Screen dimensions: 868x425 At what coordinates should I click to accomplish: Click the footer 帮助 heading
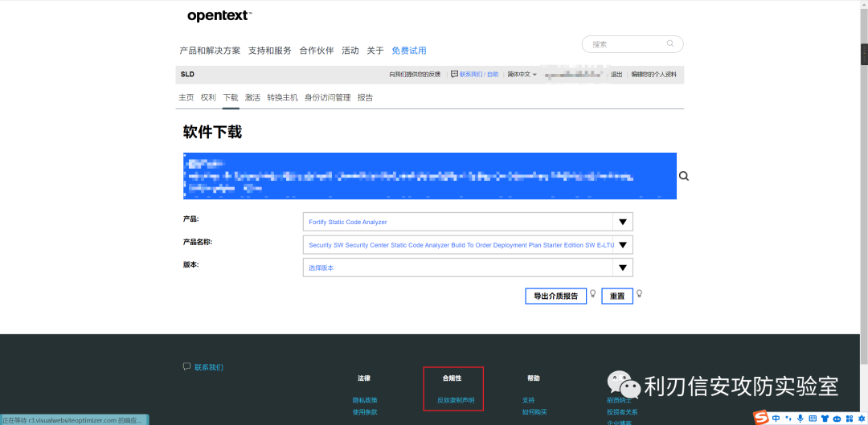(x=533, y=378)
